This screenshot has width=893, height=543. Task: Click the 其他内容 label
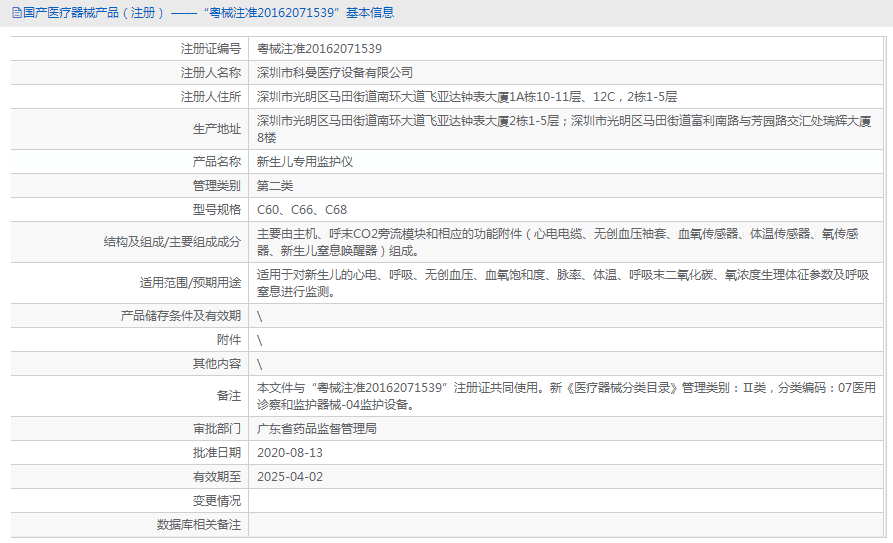217,364
